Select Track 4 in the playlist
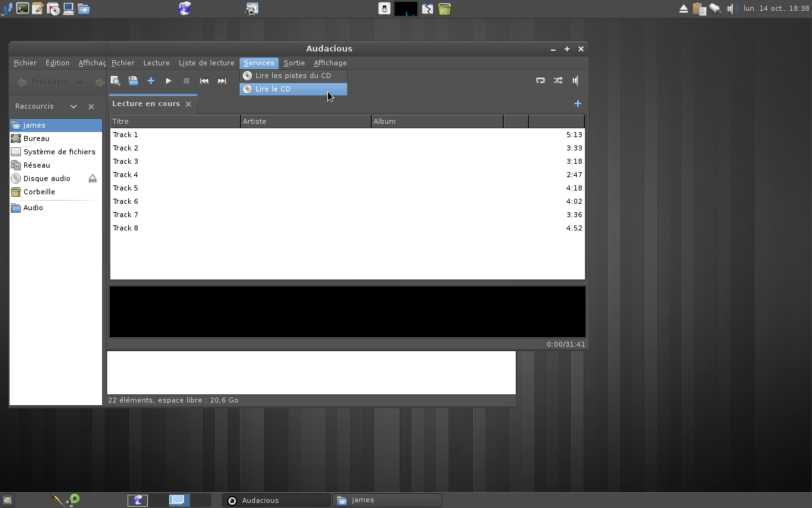The width and height of the screenshot is (812, 508). (x=348, y=175)
